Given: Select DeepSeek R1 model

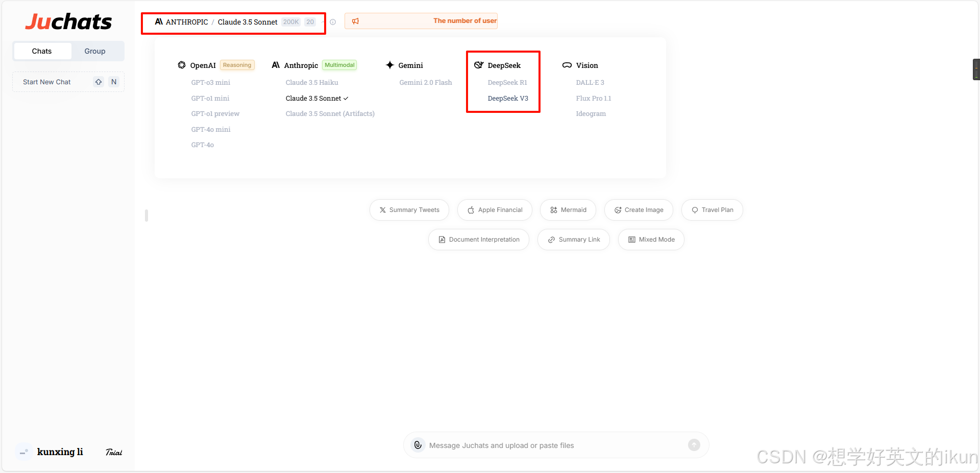Looking at the screenshot, I should click(x=507, y=82).
